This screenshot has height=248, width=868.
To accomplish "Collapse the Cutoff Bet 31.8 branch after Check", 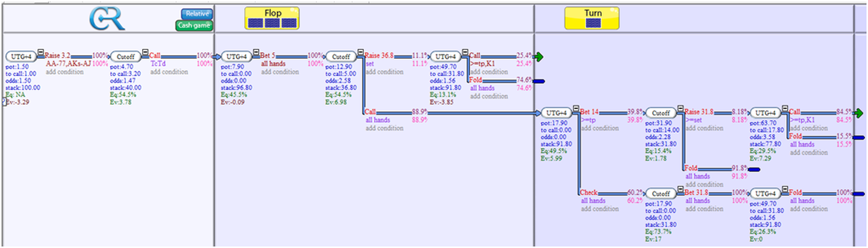I will [681, 189].
